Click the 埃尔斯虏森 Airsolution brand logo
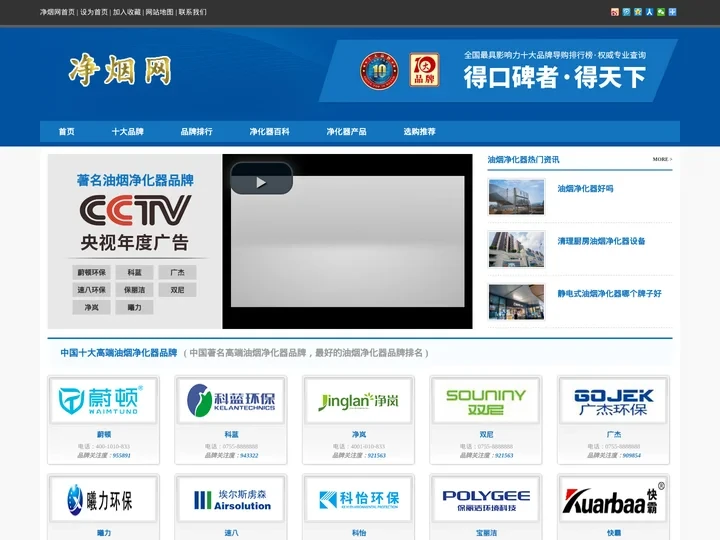Image resolution: width=720 pixels, height=540 pixels. pos(231,499)
